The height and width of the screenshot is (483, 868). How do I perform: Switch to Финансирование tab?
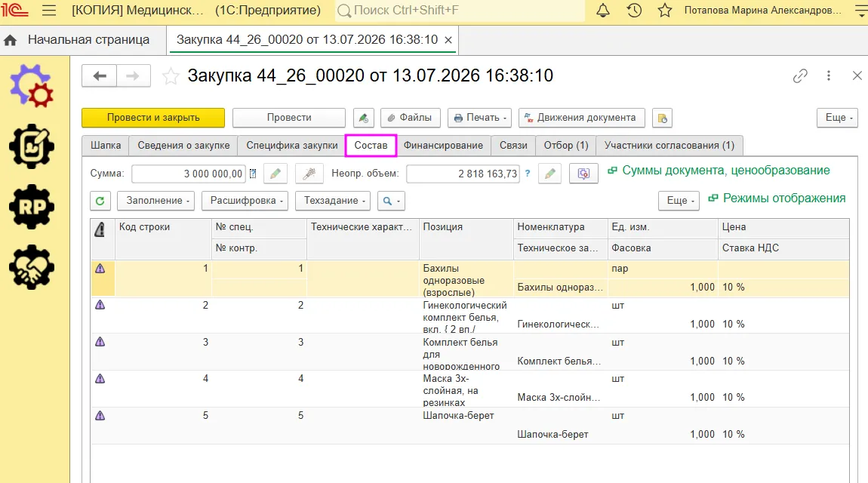pyautogui.click(x=443, y=146)
